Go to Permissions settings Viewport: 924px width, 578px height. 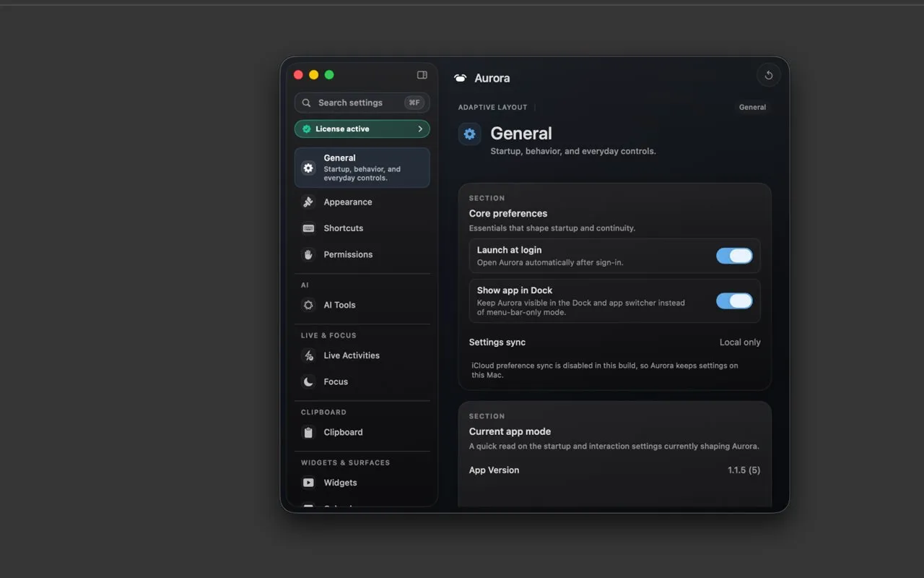362,254
